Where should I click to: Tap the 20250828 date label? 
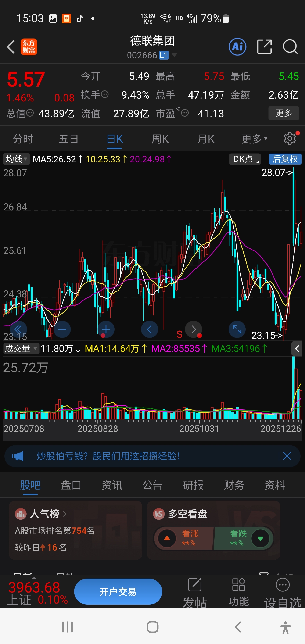[98, 429]
